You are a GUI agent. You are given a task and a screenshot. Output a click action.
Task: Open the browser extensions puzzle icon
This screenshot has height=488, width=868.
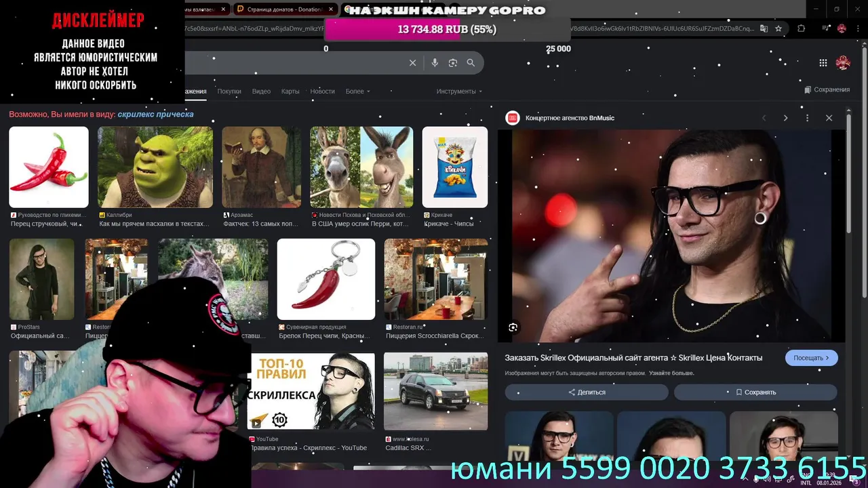coord(802,28)
